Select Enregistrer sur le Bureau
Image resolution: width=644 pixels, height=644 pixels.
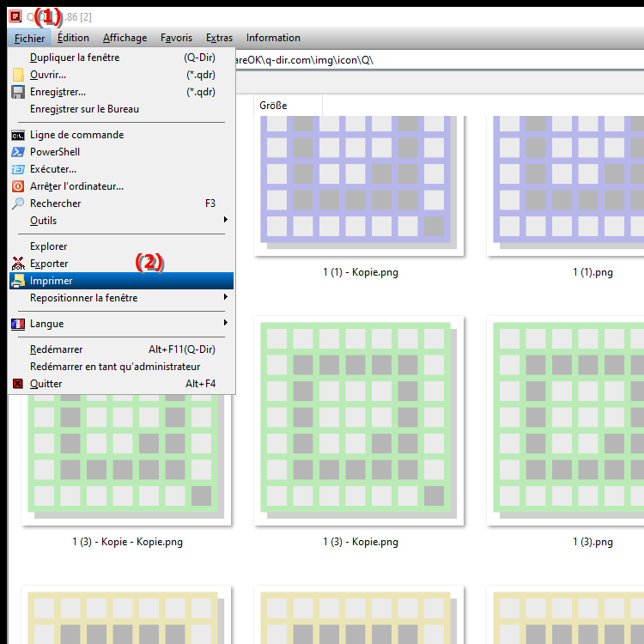coord(121,109)
